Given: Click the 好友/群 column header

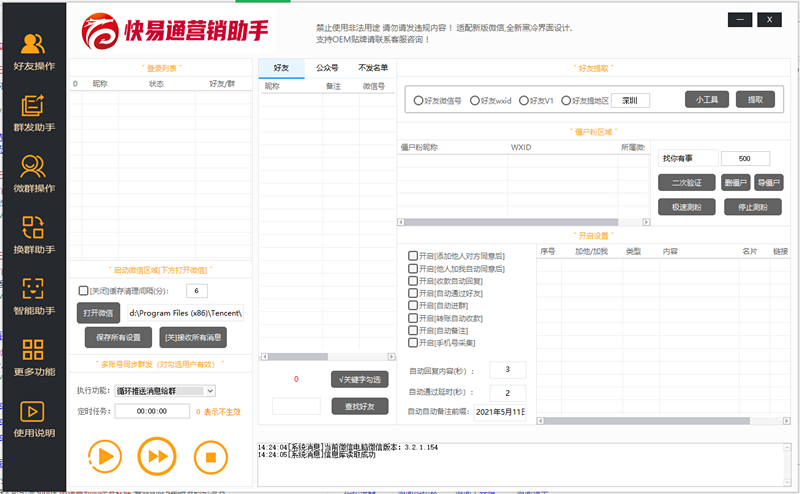Looking at the screenshot, I should (222, 84).
